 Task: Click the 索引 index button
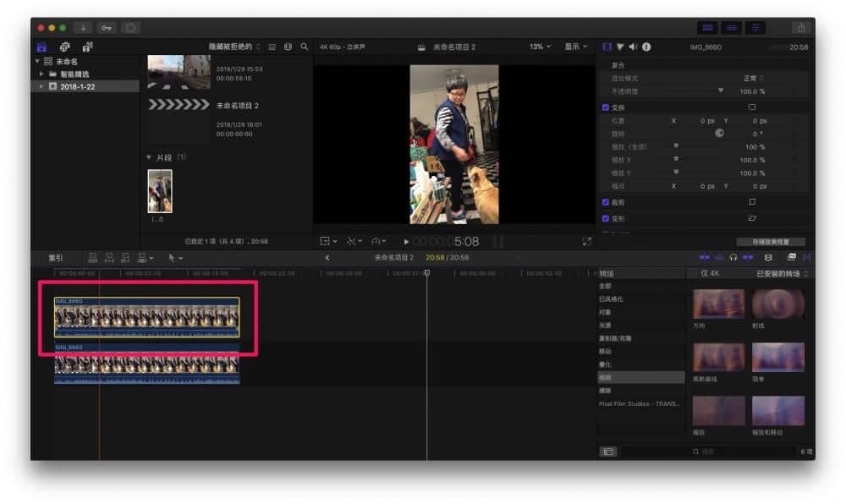[x=56, y=258]
